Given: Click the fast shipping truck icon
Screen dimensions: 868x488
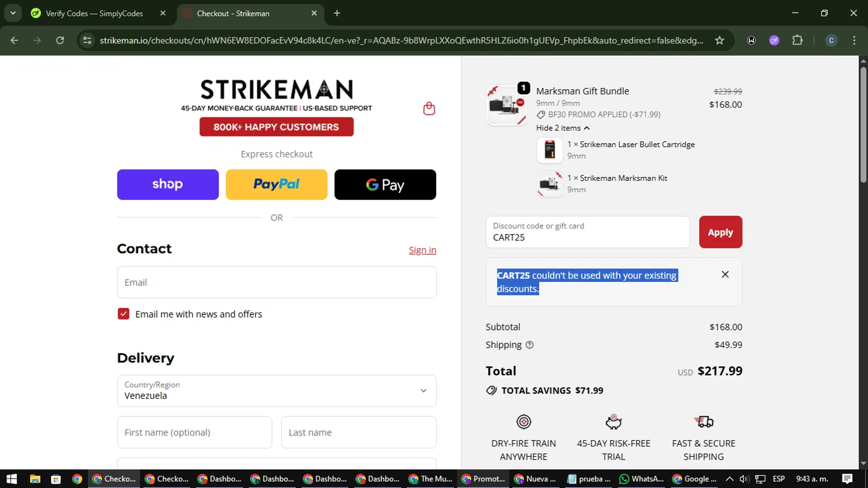Looking at the screenshot, I should tap(704, 422).
